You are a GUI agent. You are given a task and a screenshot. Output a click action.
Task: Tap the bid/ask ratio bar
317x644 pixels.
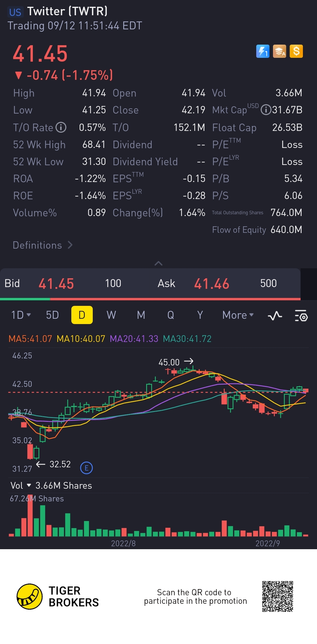point(150,299)
